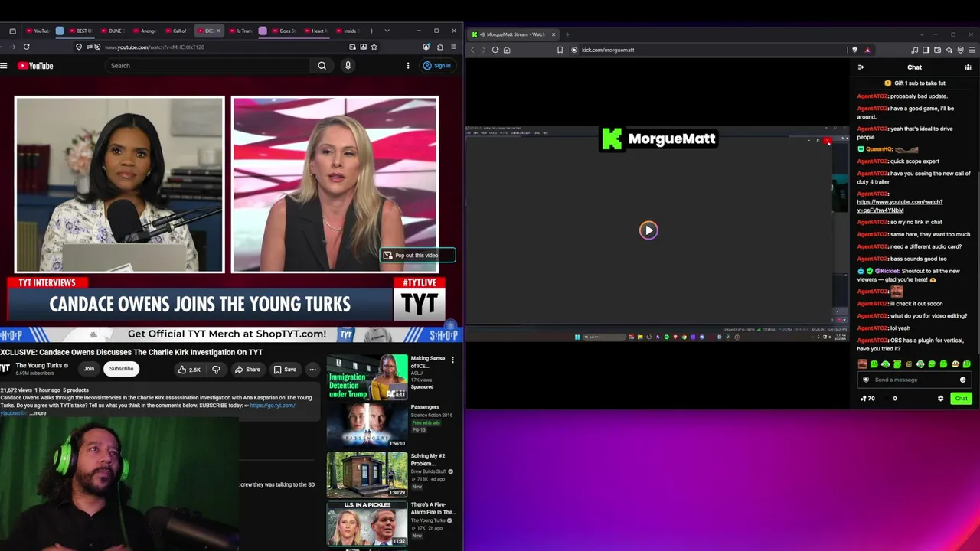This screenshot has width=980, height=551.
Task: Open the YouTube guide hamburger menu
Action: [4, 66]
